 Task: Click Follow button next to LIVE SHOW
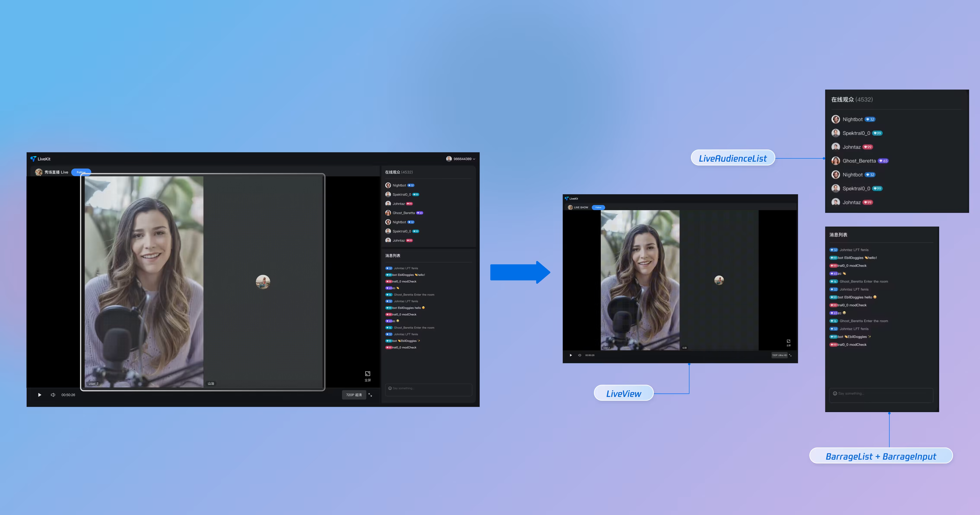tap(598, 207)
